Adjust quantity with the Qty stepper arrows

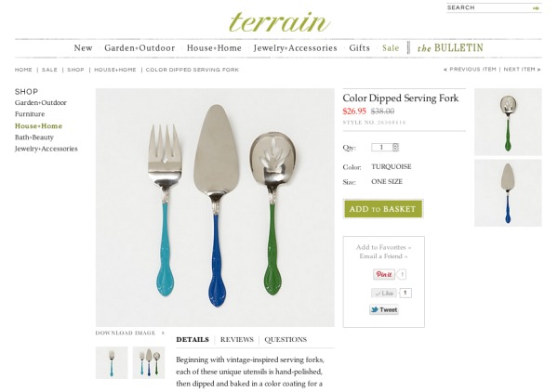tap(395, 147)
